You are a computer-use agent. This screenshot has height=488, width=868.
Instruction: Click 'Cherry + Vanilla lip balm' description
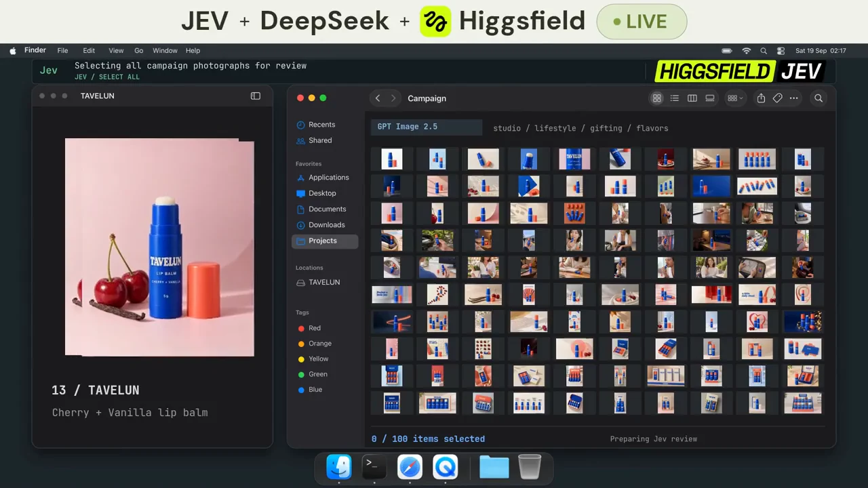[x=130, y=413]
